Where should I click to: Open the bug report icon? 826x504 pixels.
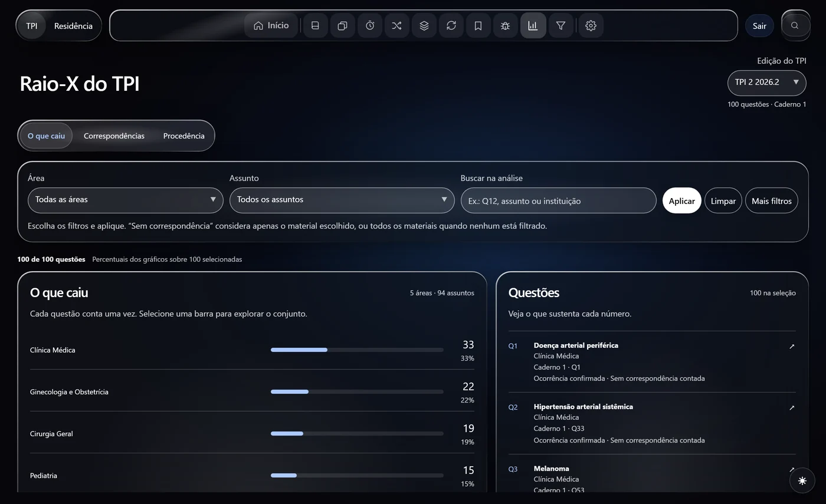click(x=506, y=25)
